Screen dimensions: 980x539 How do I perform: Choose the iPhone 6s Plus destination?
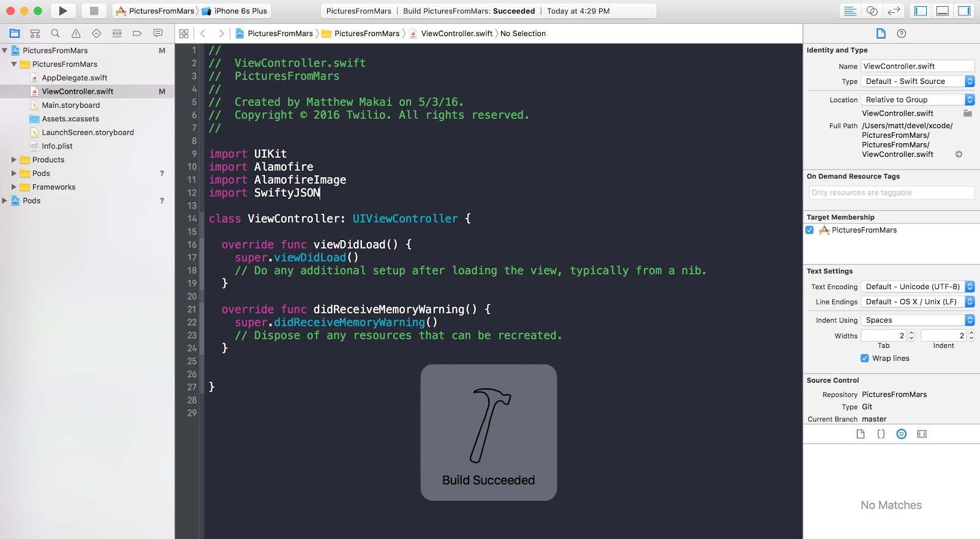(x=235, y=11)
